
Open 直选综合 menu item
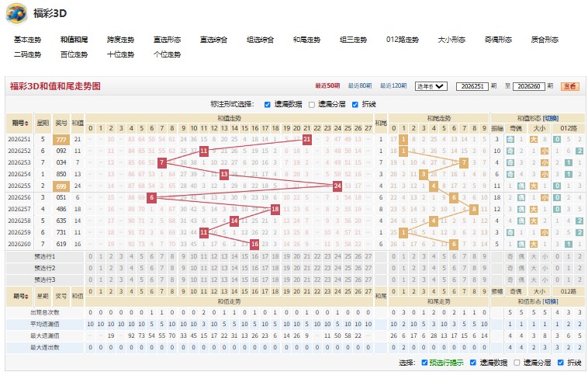(x=213, y=40)
